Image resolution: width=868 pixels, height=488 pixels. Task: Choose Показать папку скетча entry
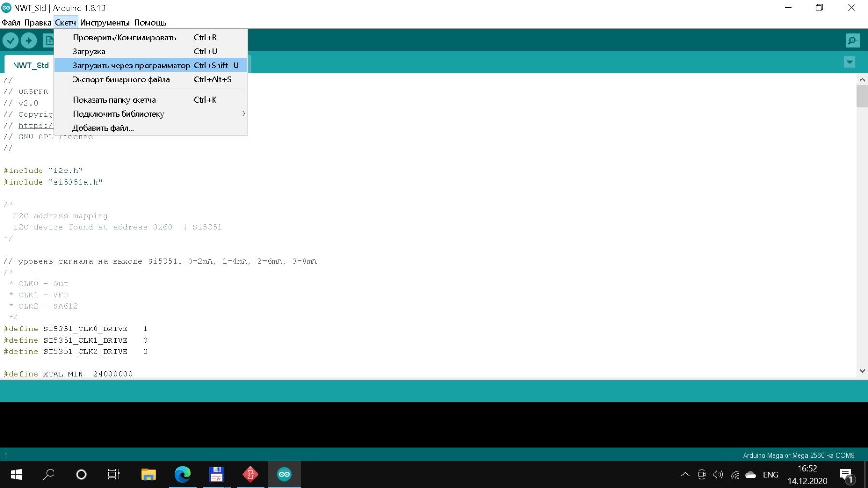[151, 100]
